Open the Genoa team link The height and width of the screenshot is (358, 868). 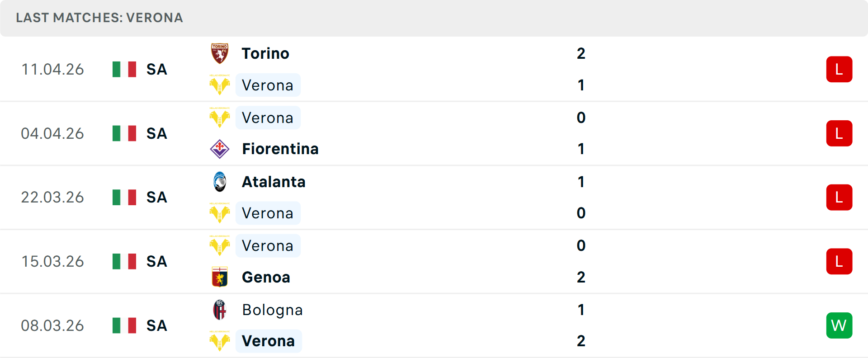tap(266, 277)
